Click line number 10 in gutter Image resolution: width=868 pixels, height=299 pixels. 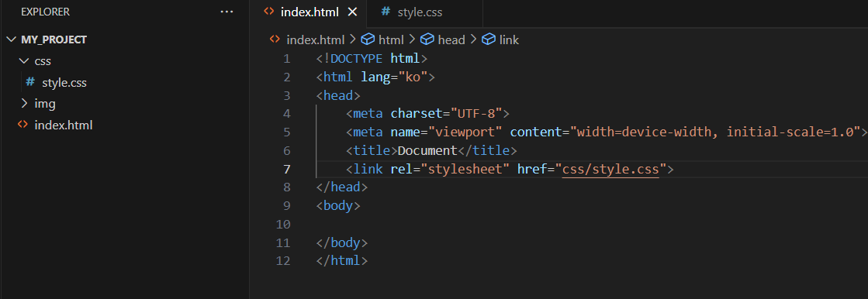tap(283, 225)
